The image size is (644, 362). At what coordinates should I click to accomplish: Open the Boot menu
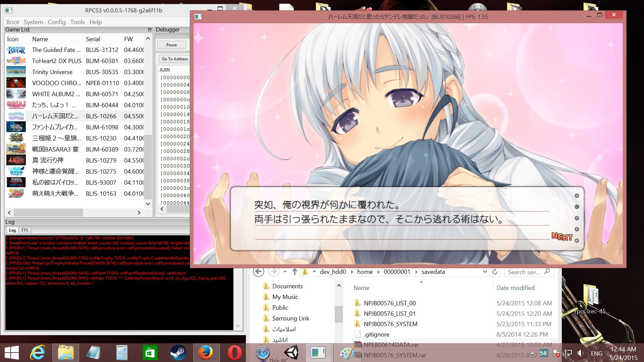point(13,22)
